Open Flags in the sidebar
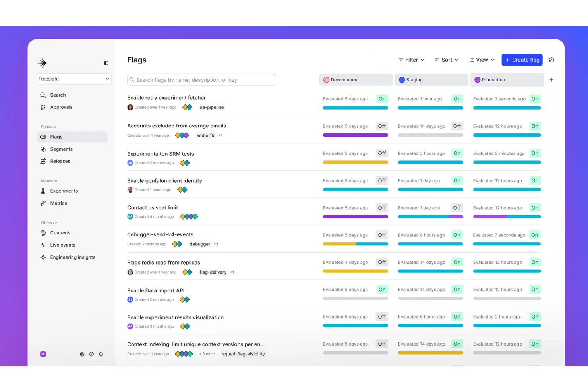 click(x=72, y=137)
